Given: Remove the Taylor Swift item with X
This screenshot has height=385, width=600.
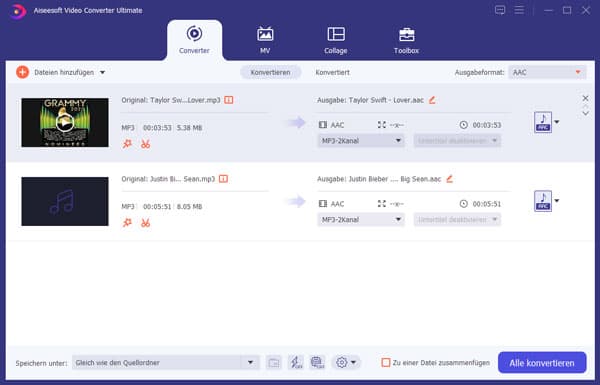Looking at the screenshot, I should pyautogui.click(x=585, y=98).
